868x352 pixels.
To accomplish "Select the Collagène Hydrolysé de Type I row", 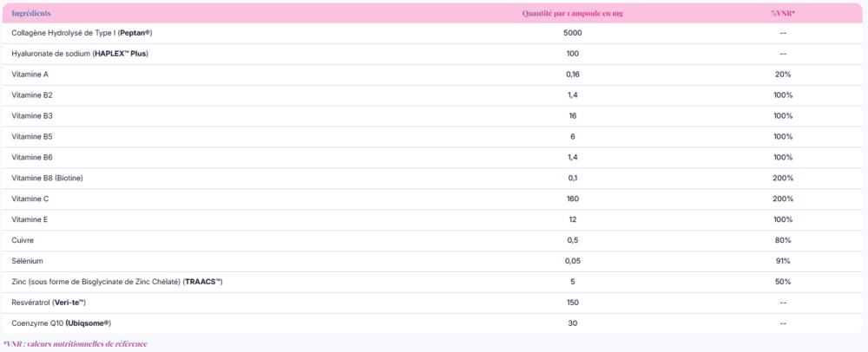I will 82,33.
